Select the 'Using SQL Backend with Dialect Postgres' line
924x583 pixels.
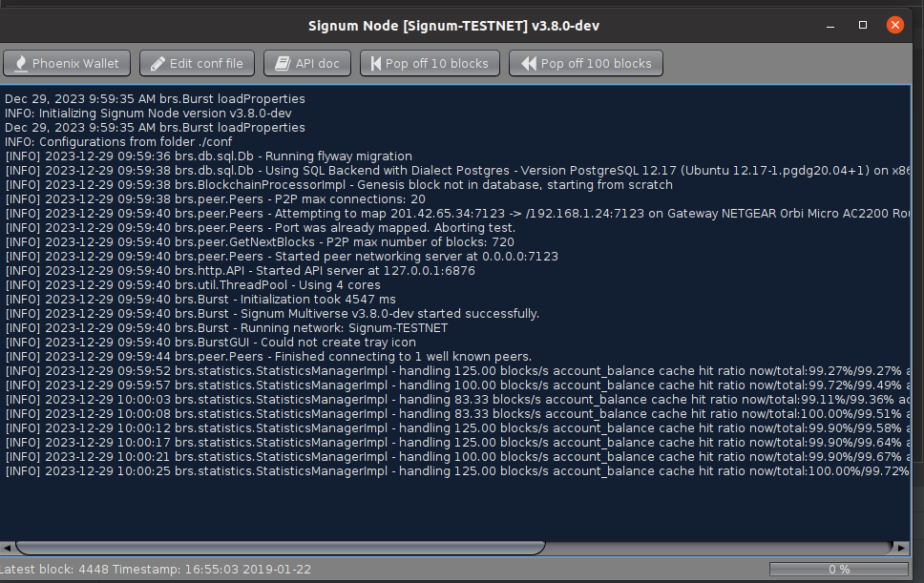coord(457,171)
